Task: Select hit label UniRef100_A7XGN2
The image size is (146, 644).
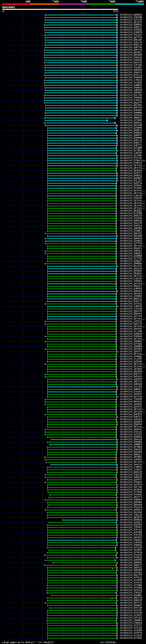Action: (131, 638)
